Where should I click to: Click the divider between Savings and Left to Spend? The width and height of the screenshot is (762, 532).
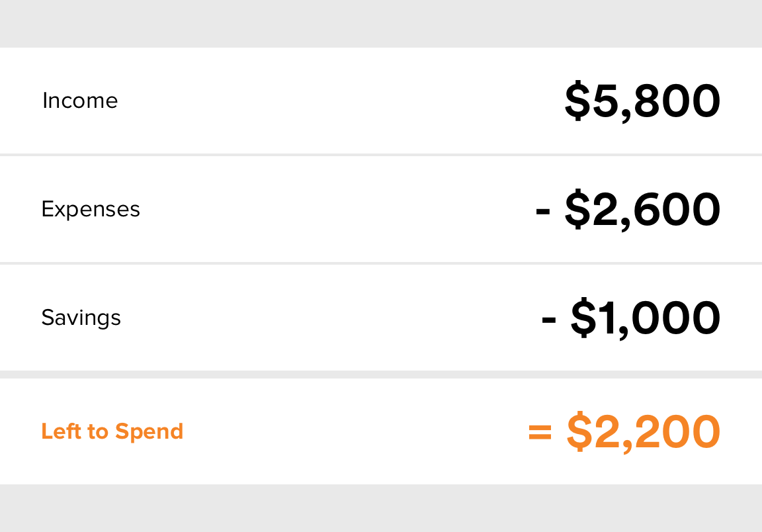381,375
